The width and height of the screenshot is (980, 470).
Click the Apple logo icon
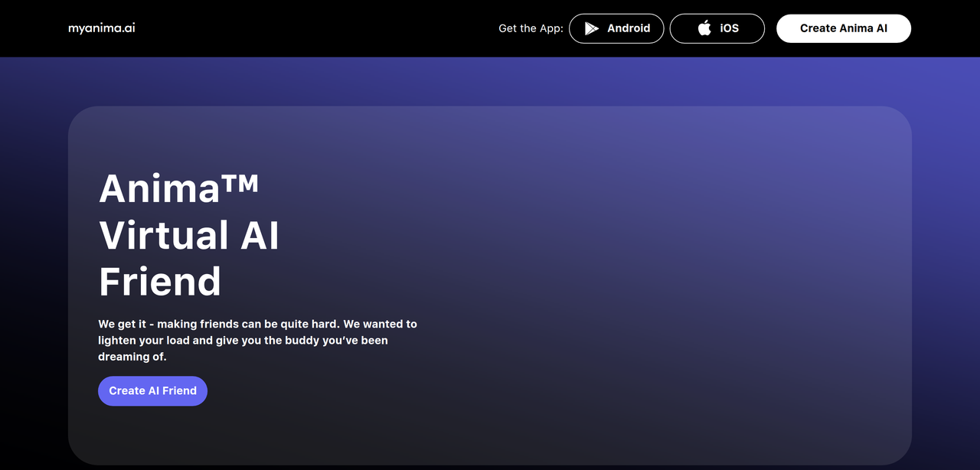[704, 28]
